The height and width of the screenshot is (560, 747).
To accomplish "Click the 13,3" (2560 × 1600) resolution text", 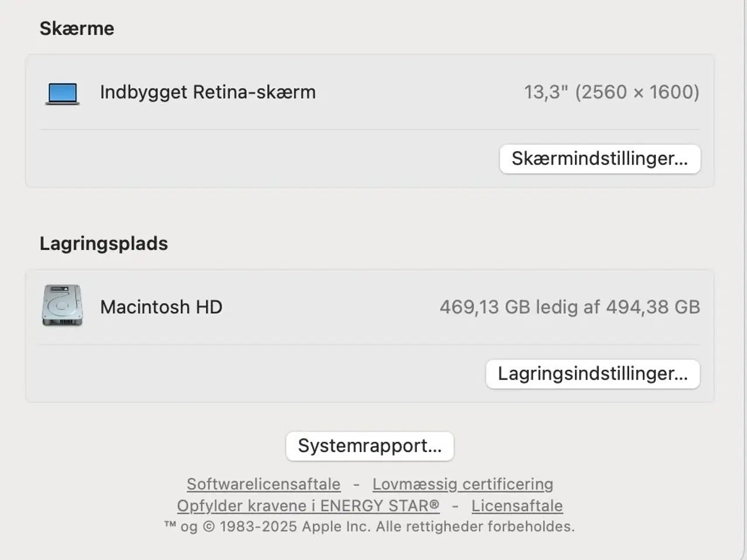I will pos(612,92).
